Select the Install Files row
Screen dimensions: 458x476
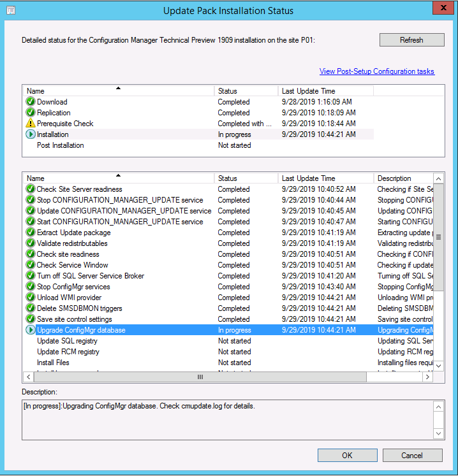tap(228, 363)
